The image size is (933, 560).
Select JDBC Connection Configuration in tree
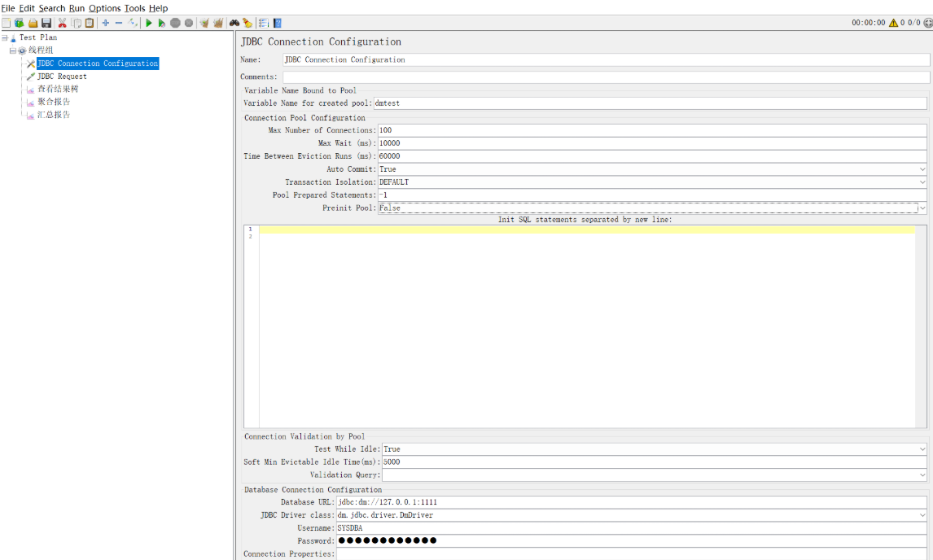(98, 63)
